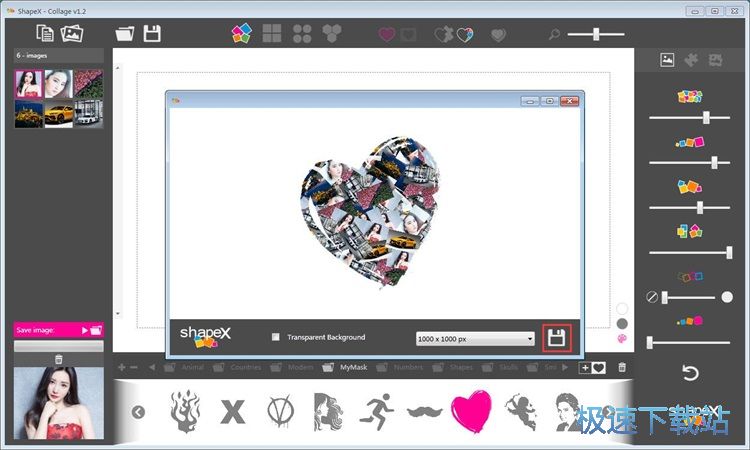750x450 pixels.
Task: Click the floppy disk save icon in top toolbar
Action: 152,34
